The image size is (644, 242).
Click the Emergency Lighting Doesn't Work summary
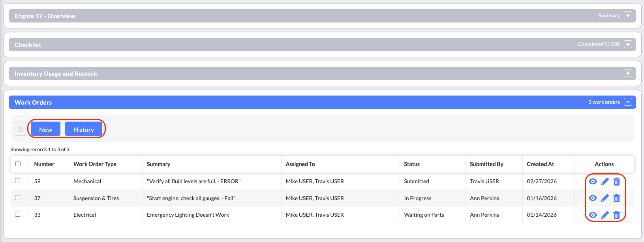(x=188, y=215)
